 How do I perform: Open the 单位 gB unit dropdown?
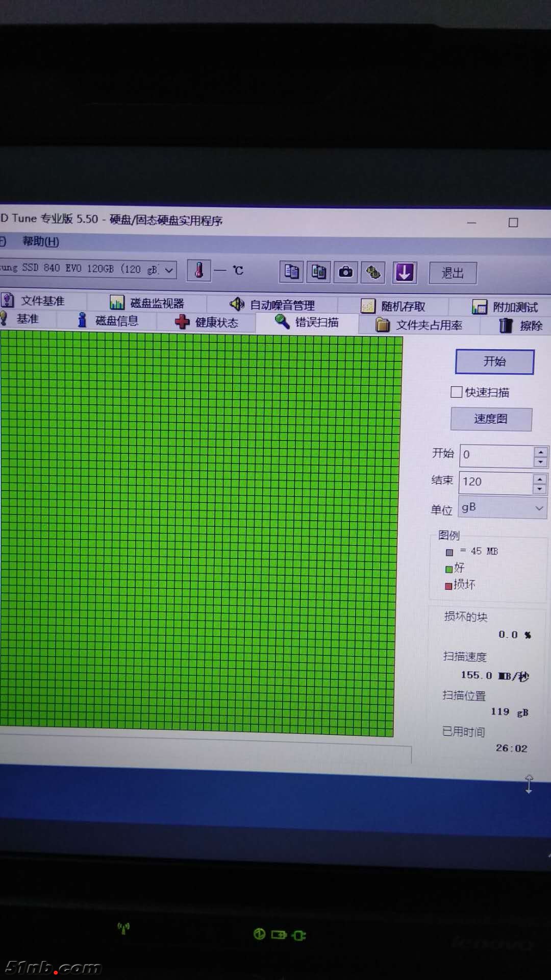(x=503, y=508)
